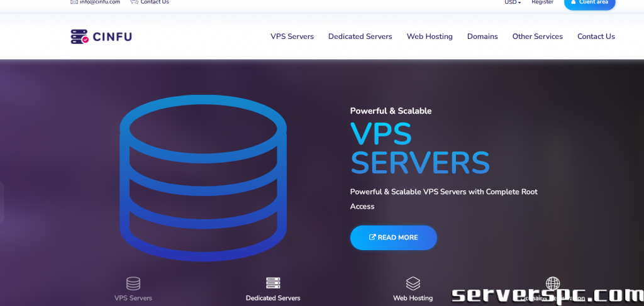Select Domains from the main menu
644x306 pixels.
[x=482, y=36]
